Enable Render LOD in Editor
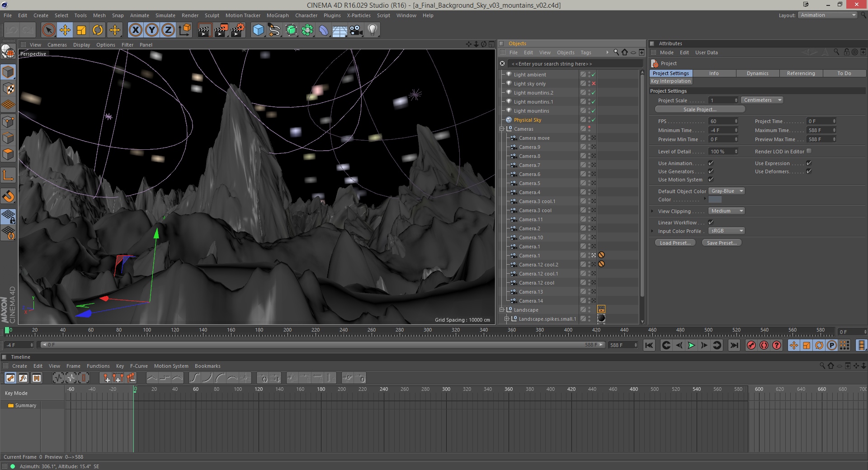The image size is (868, 470). click(809, 151)
